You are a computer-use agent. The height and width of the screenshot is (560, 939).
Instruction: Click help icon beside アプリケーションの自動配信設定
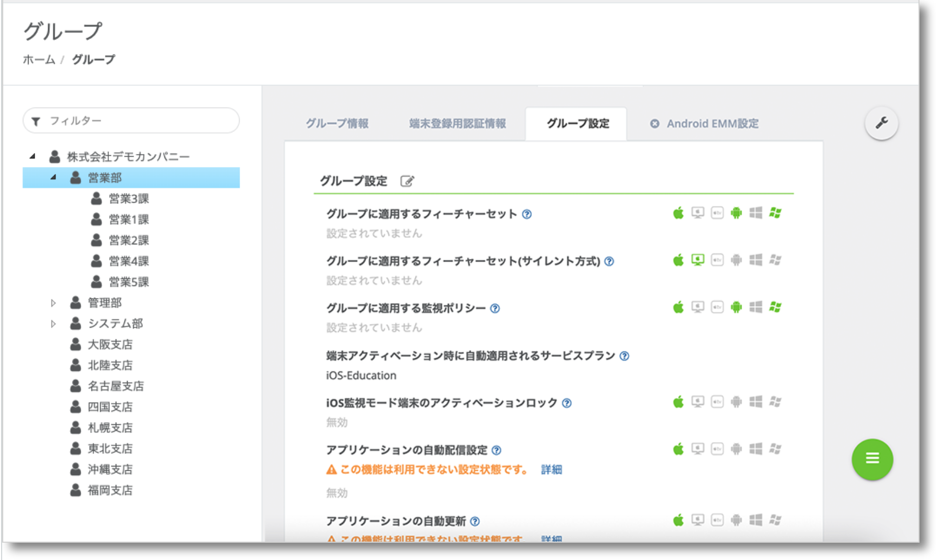pos(497,450)
